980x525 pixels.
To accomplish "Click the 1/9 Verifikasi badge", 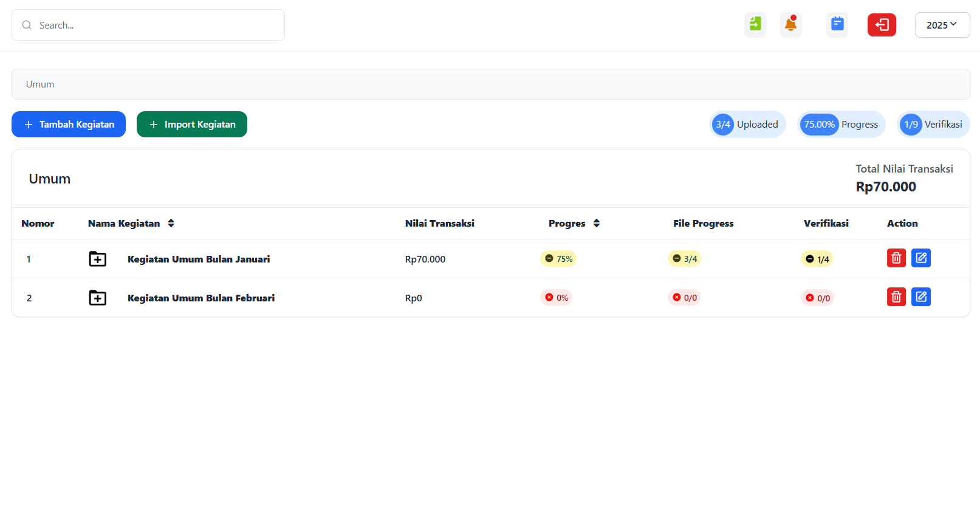I will click(x=933, y=125).
